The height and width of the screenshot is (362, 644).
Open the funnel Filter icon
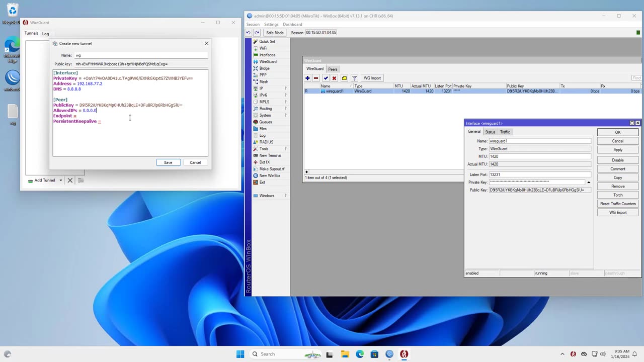coord(354,78)
